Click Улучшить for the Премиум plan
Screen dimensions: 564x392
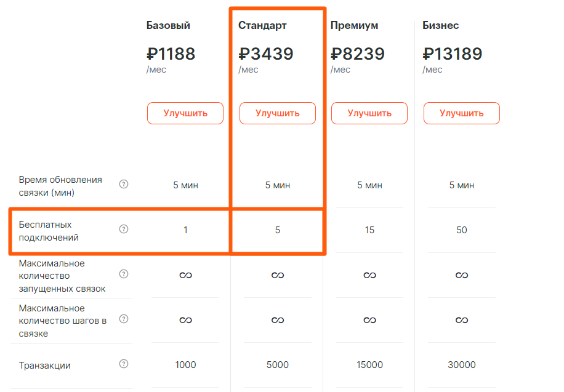tap(369, 113)
